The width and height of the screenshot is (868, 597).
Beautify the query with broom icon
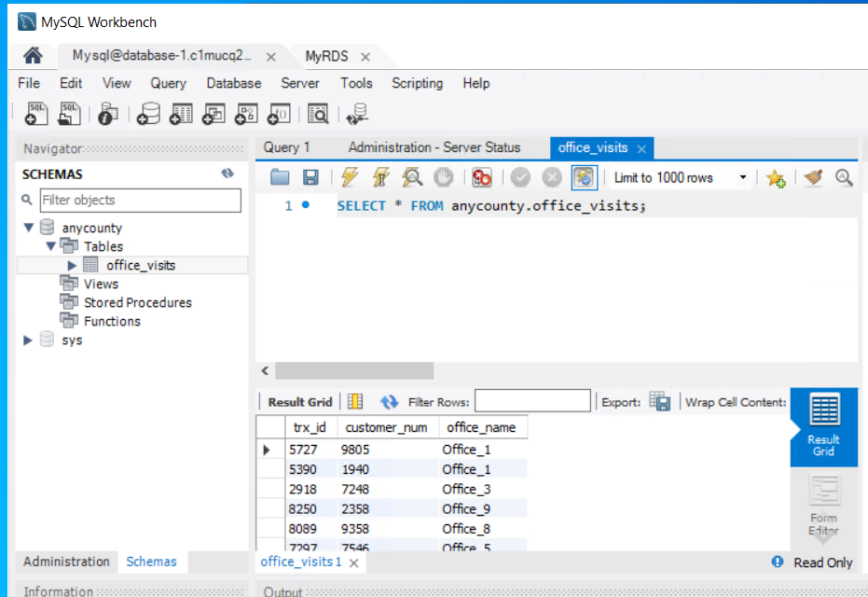click(x=813, y=177)
